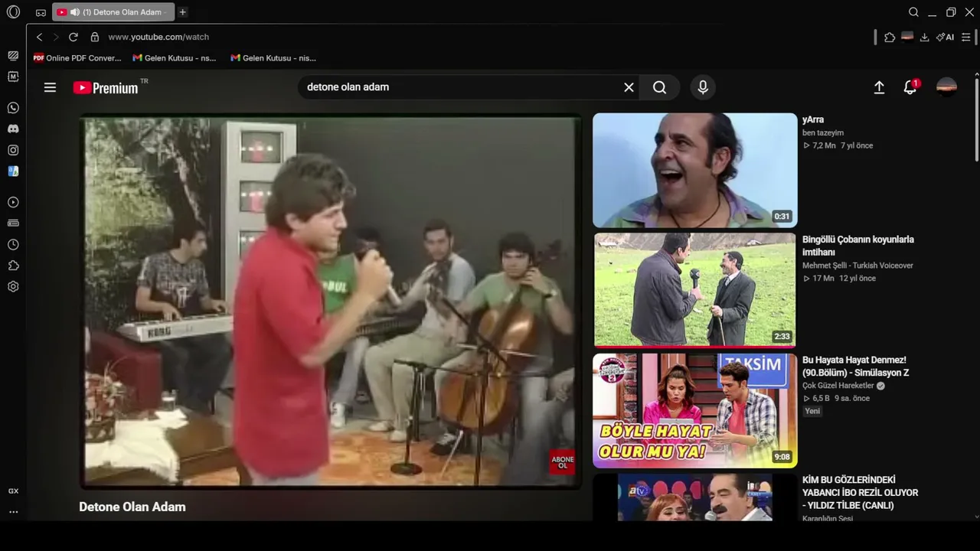Visit the Çok Güzel Hareketler channel
This screenshot has height=551, width=980.
(838, 386)
